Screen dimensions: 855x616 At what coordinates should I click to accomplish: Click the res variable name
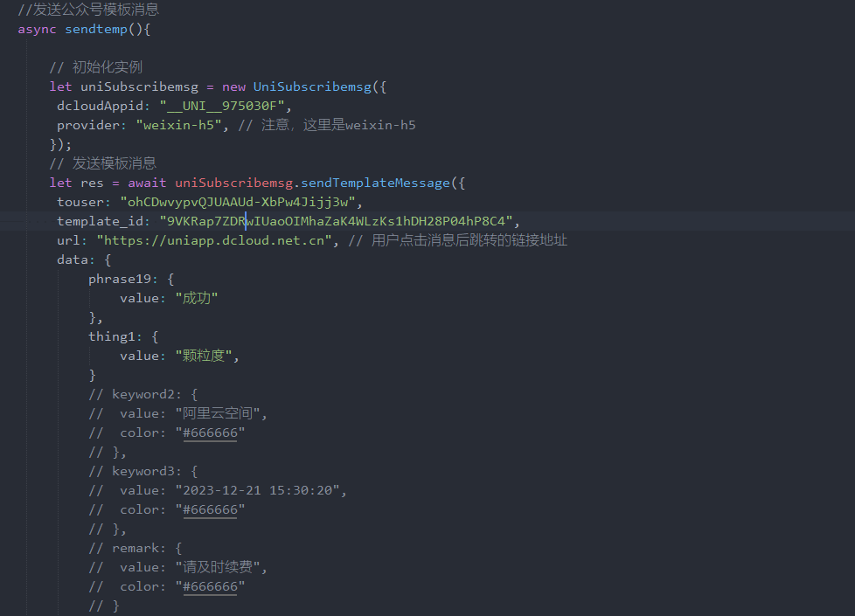point(92,183)
